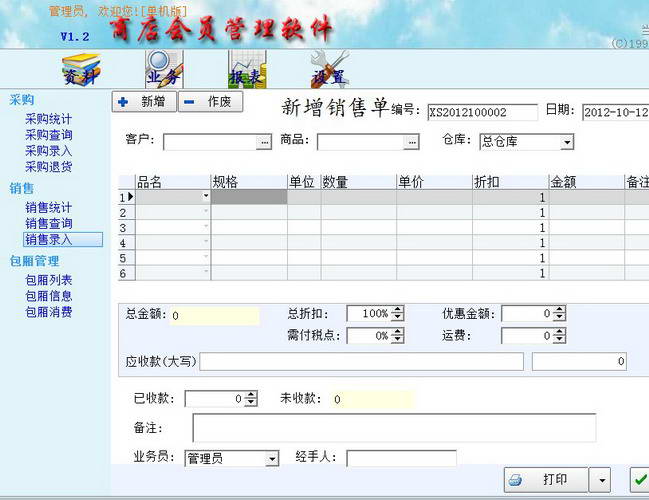Select row 3 via its row header
Viewport: 649px width, 500px height.
click(127, 228)
